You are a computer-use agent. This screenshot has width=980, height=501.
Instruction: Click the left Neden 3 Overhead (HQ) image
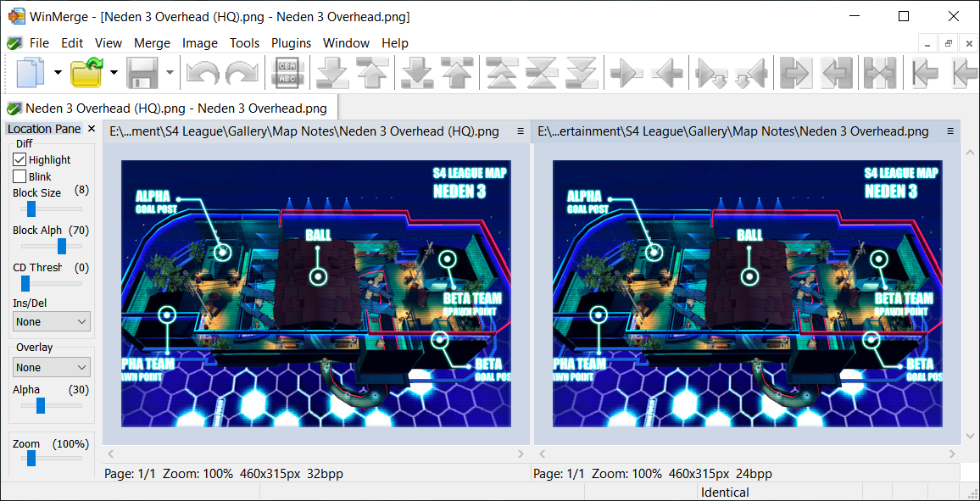[316, 293]
